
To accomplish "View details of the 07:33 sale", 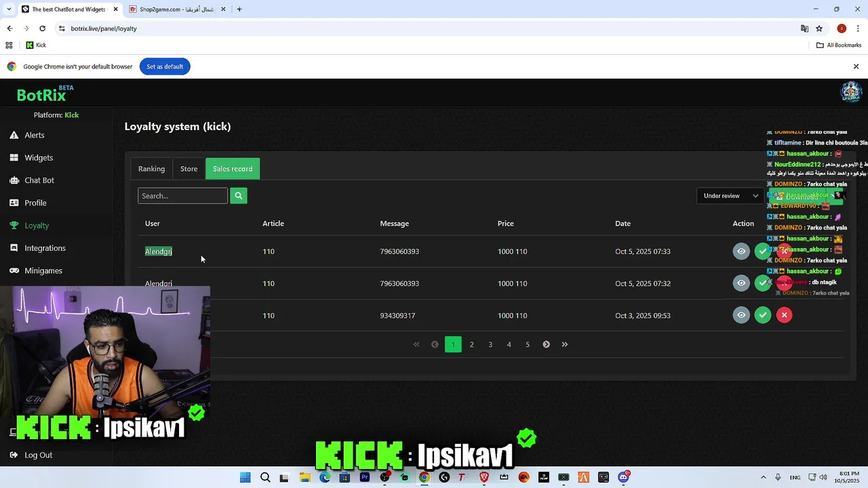I will tap(741, 251).
